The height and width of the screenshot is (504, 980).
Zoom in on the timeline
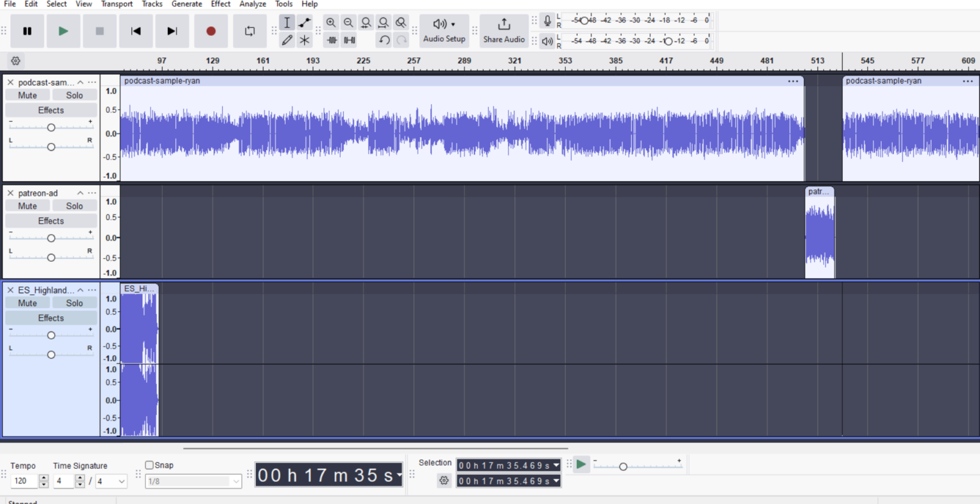[331, 22]
